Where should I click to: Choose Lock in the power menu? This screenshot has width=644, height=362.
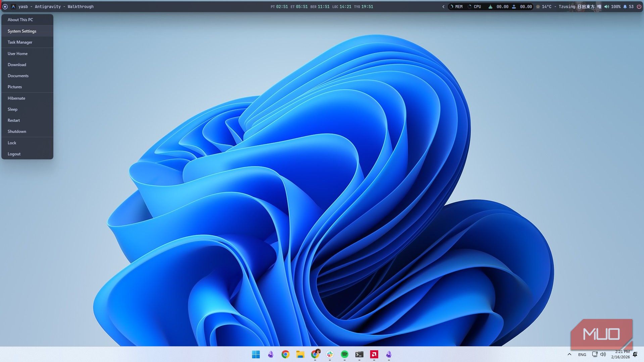pos(27,143)
